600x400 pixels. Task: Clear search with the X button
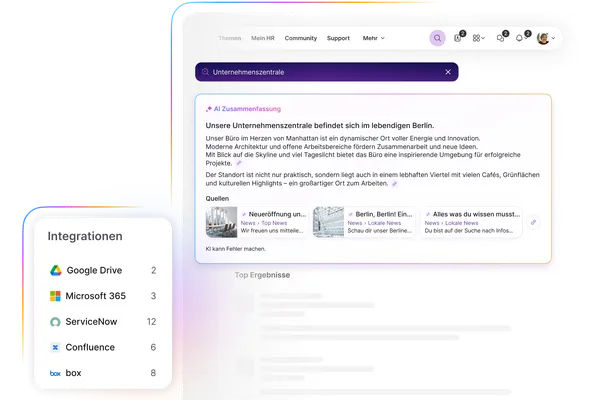point(448,72)
